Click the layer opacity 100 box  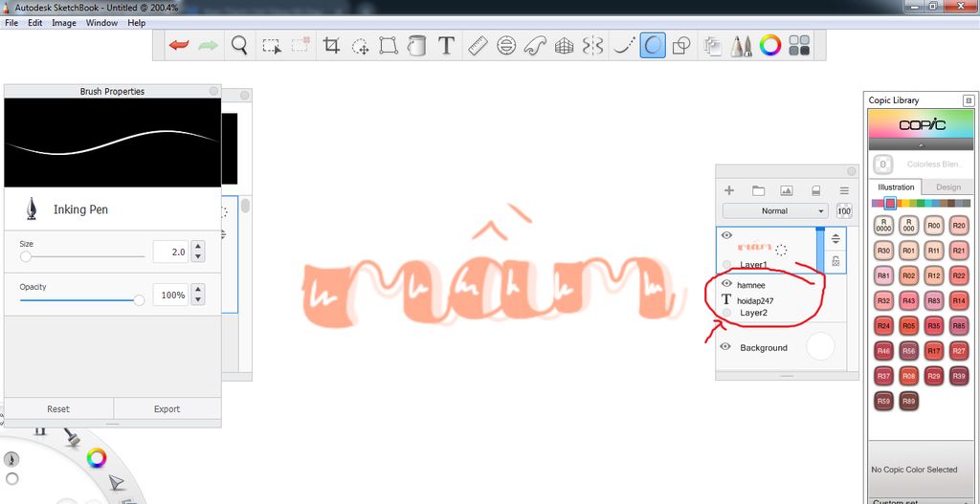[x=844, y=211]
